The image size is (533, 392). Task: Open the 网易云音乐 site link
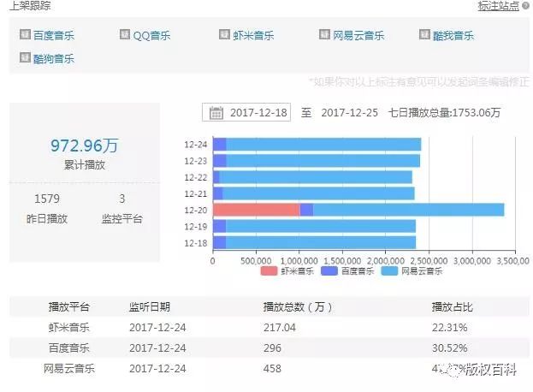click(358, 35)
